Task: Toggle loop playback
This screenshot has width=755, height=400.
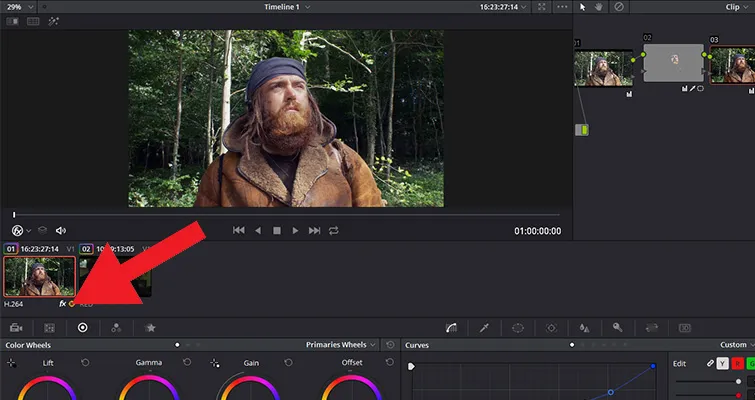Action: click(333, 230)
